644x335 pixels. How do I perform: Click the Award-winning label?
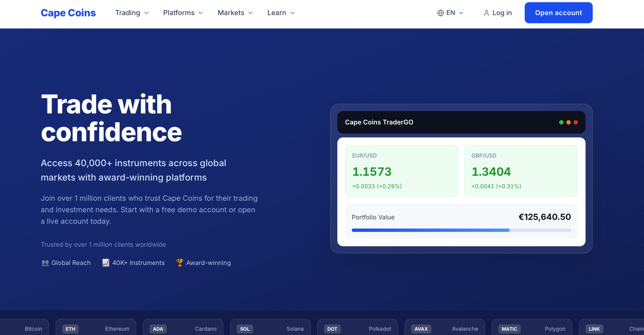tap(208, 263)
